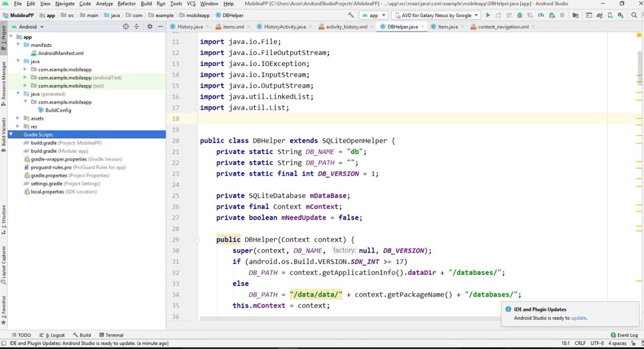Toggle the Logcat tool window
Screen dimensions: 644x349
52,335
